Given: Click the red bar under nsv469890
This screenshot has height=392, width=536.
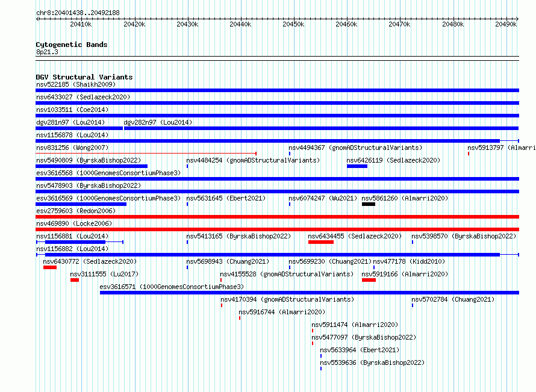Looking at the screenshot, I should point(277,229).
